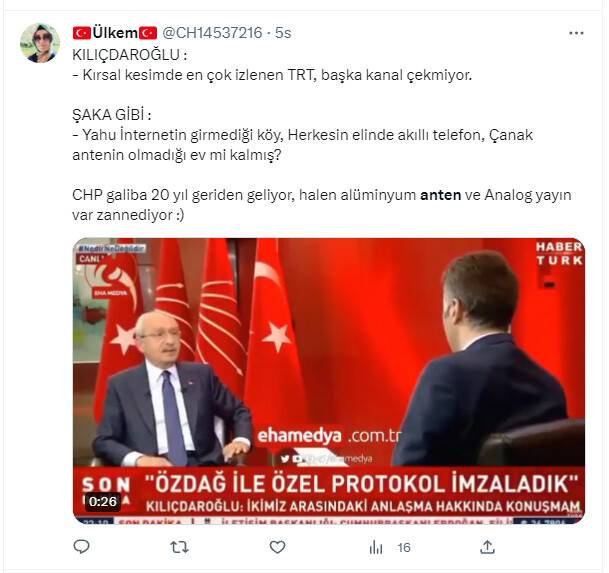The width and height of the screenshot is (609, 573).
Task: Like the tweet with heart icon
Action: pyautogui.click(x=277, y=547)
